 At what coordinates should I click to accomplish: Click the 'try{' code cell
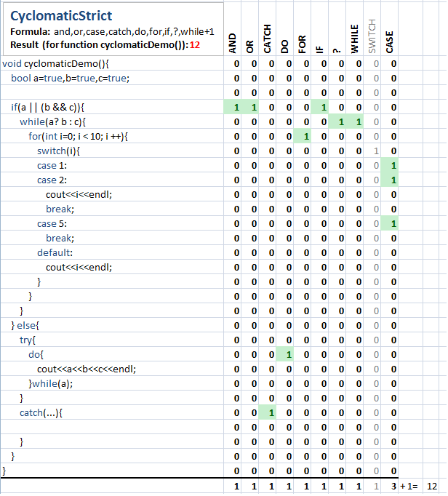click(112, 340)
